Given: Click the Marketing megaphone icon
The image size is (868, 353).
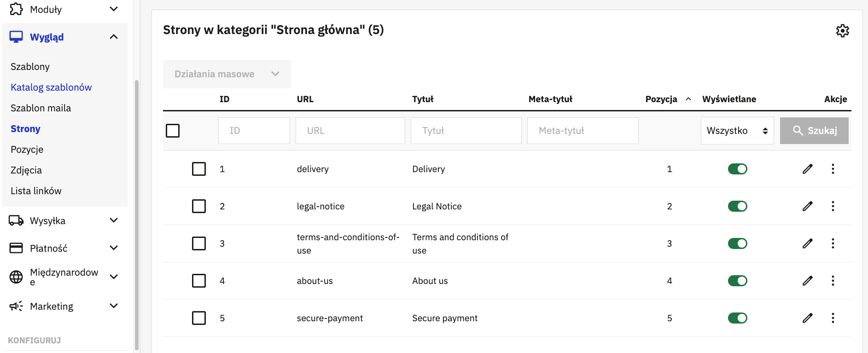Looking at the screenshot, I should (x=16, y=307).
